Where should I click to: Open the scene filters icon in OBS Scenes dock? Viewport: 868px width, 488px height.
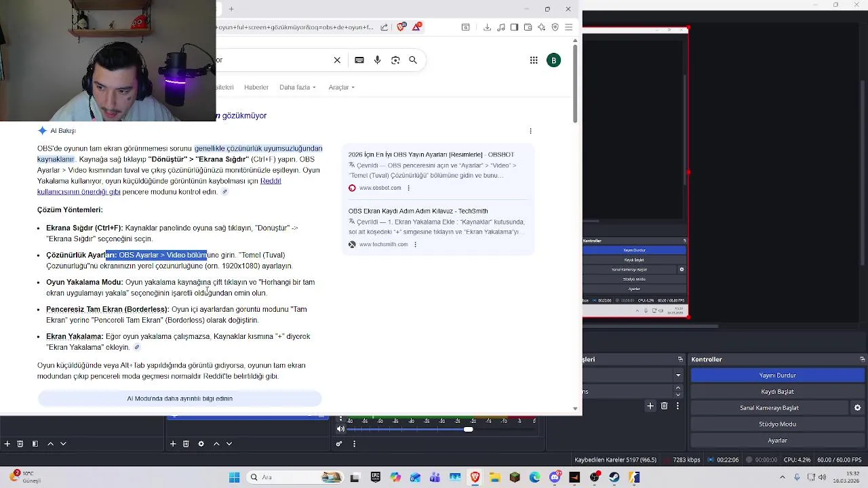35,443
